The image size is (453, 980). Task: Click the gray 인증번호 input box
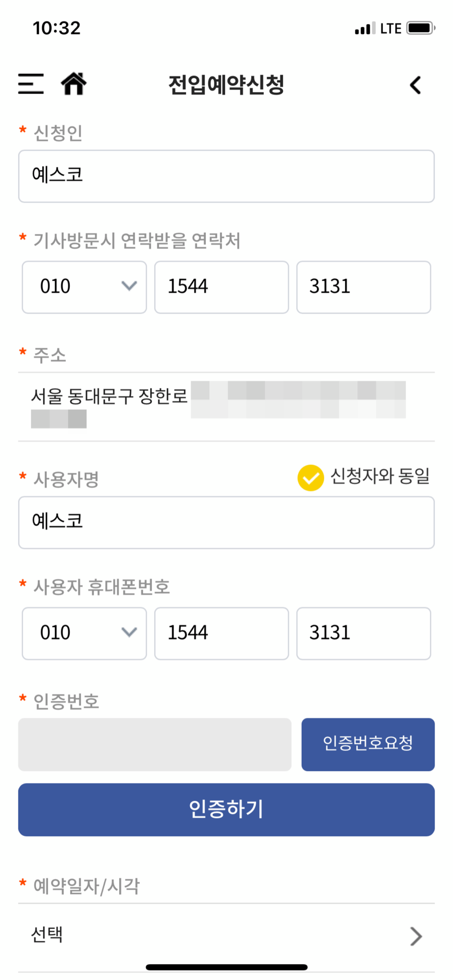point(155,744)
